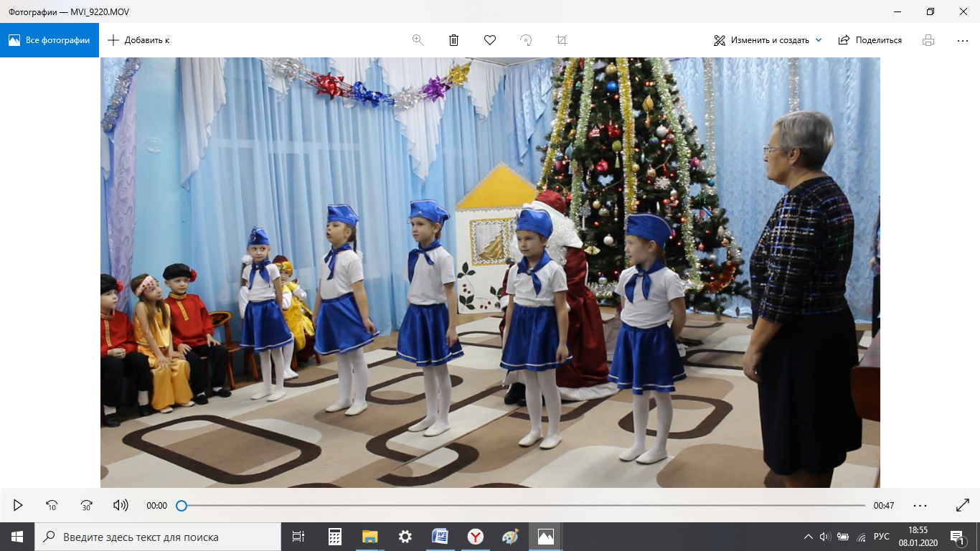Screen dimensions: 980x551
Task: Go back to All photos (Все фотографии)
Action: coord(50,40)
